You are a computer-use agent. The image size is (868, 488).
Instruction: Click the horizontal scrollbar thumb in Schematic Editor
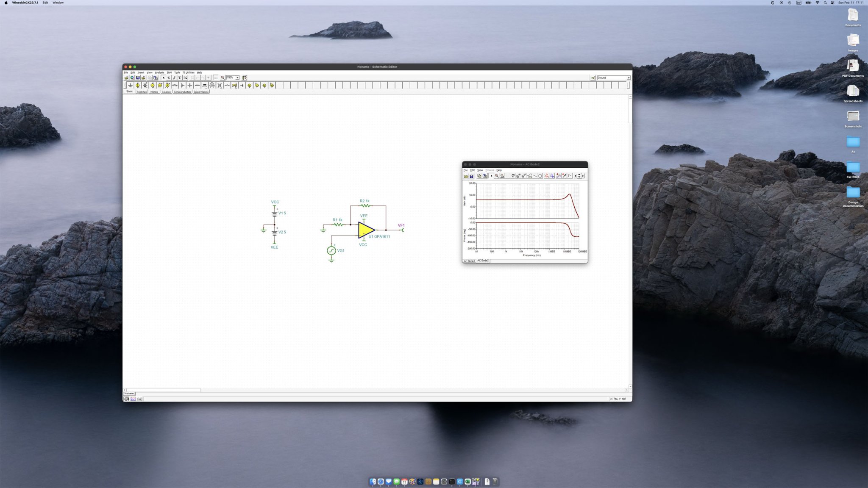tap(164, 390)
